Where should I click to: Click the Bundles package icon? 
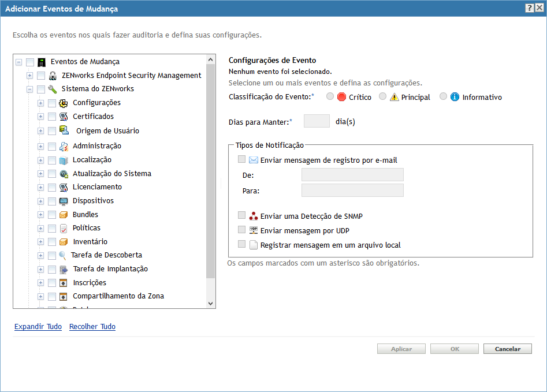pyautogui.click(x=64, y=215)
